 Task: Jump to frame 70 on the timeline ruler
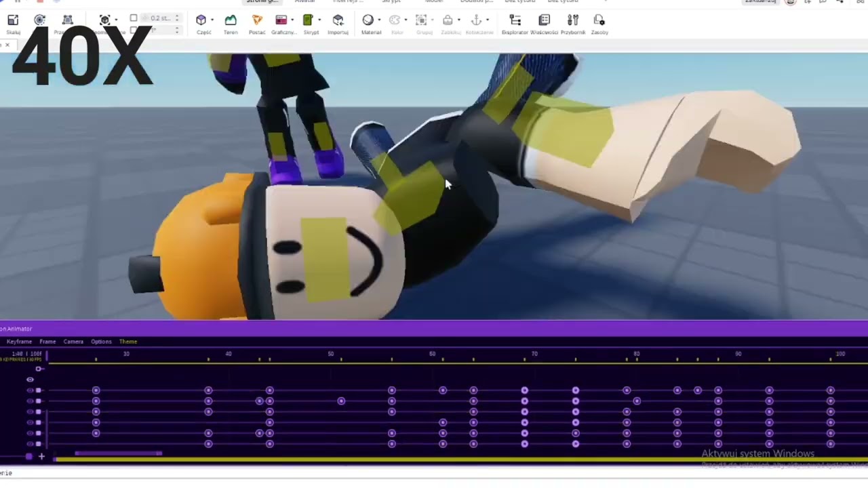click(x=534, y=354)
